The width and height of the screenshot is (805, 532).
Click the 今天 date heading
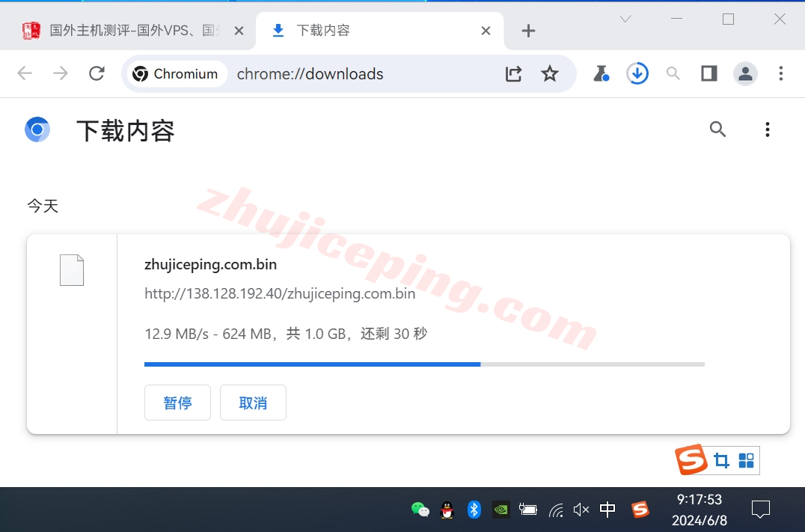tap(43, 206)
